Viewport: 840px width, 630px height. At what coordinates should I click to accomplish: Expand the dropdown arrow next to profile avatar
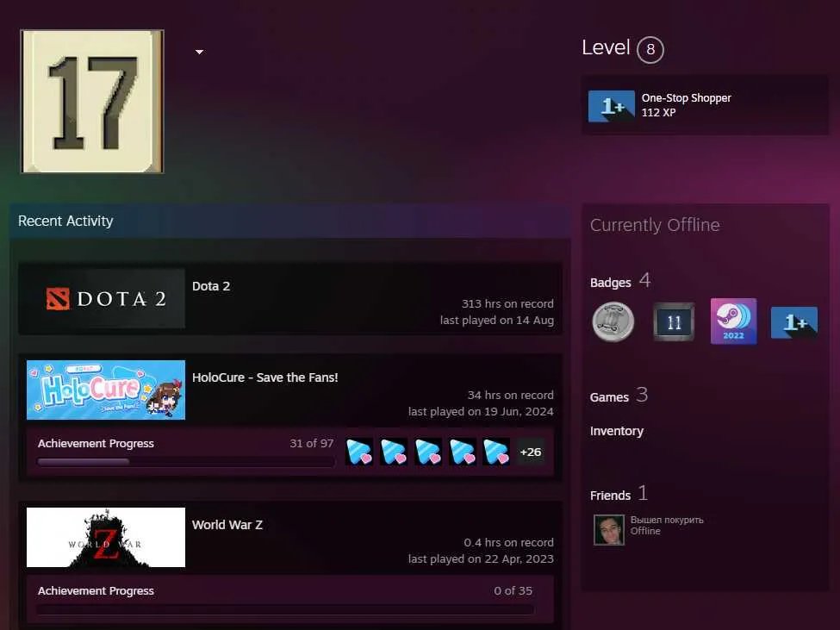[x=199, y=52]
